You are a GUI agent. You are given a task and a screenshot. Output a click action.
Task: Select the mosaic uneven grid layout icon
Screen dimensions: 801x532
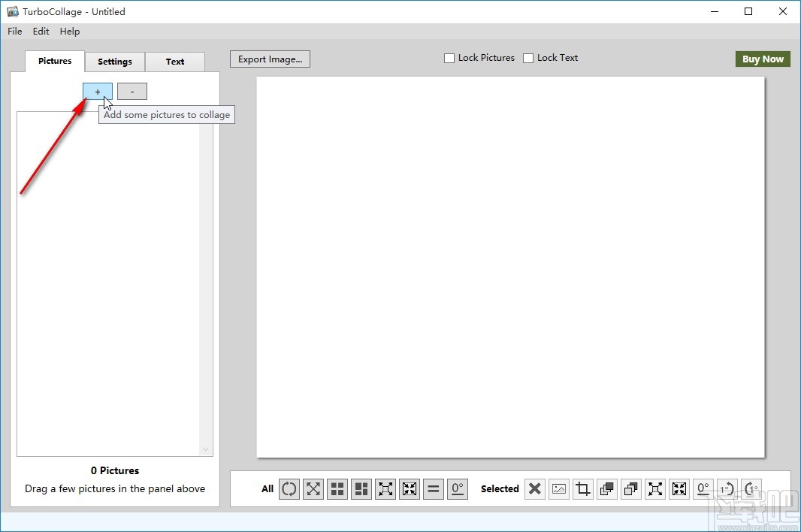[x=361, y=489]
